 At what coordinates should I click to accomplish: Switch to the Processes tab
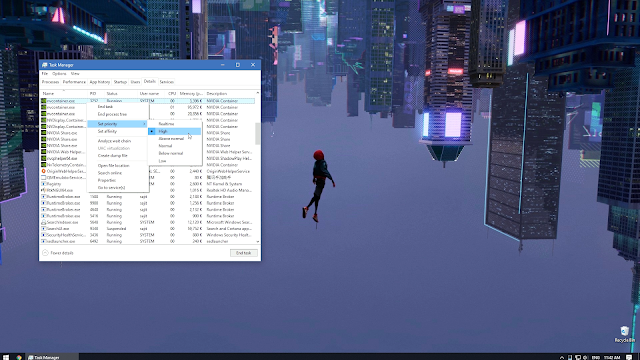[51, 82]
